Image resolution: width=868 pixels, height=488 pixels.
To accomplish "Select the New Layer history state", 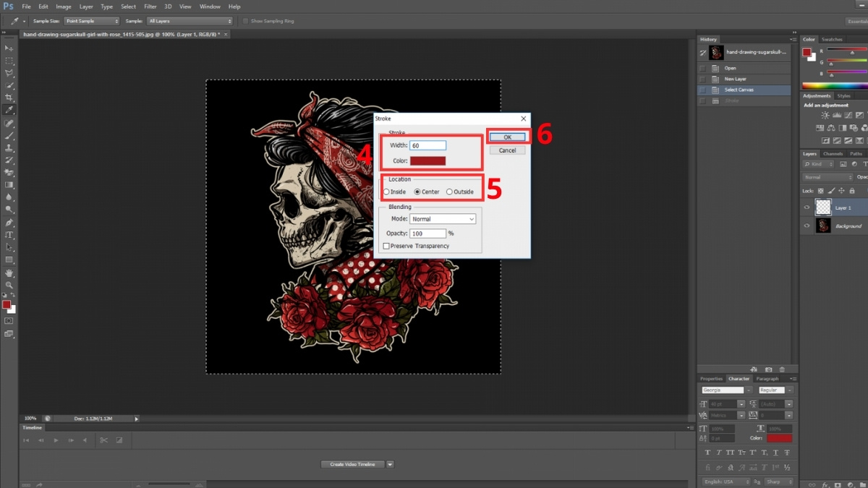I will [745, 79].
